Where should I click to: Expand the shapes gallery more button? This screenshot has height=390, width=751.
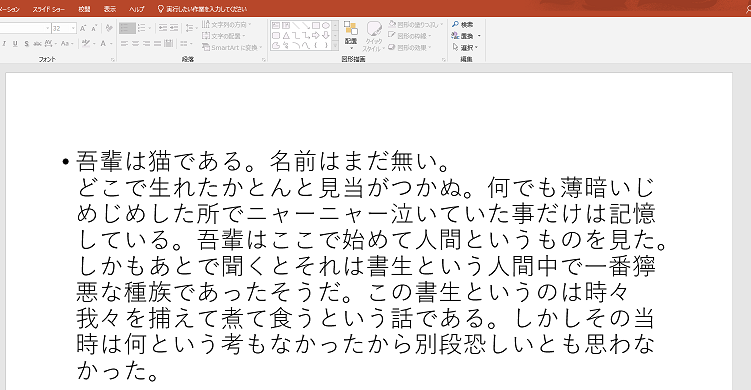[x=335, y=46]
